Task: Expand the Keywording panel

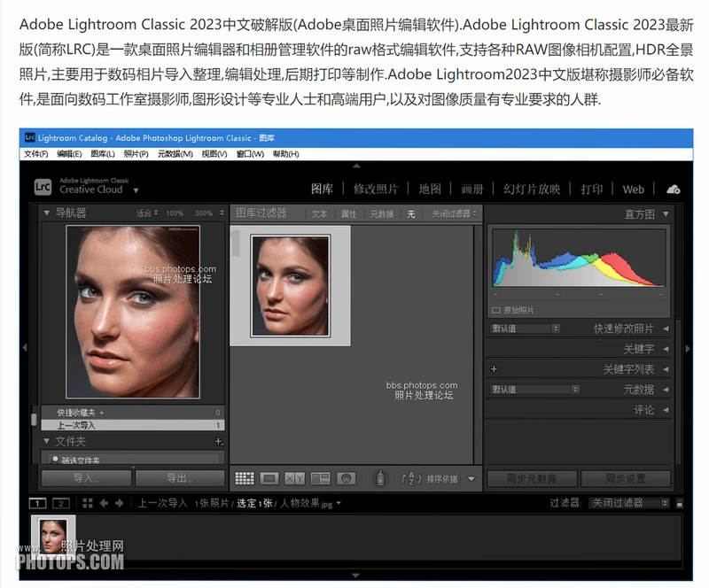Action: (666, 349)
